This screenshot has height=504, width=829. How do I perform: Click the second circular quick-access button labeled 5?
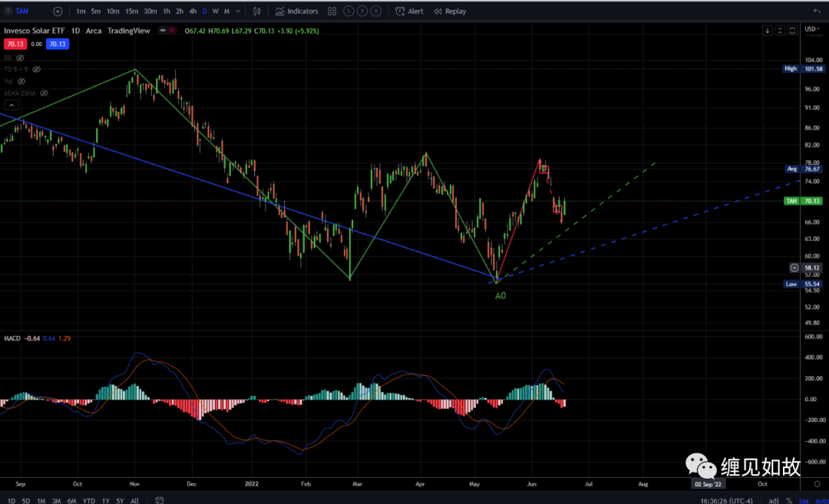click(362, 11)
